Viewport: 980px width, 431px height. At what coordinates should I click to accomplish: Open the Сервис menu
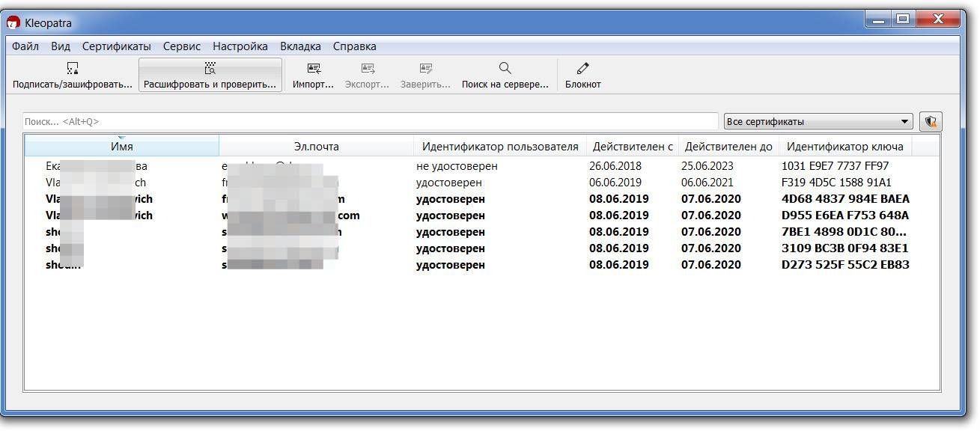182,46
